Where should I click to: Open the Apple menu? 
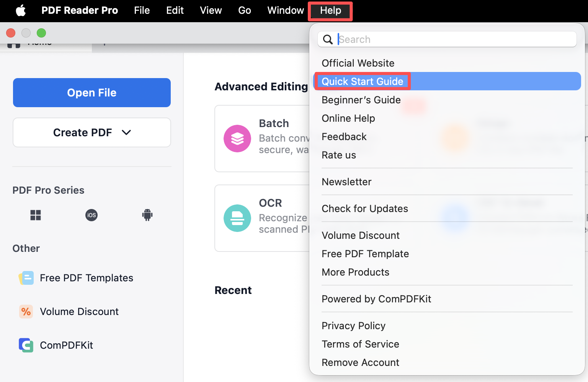click(x=21, y=11)
